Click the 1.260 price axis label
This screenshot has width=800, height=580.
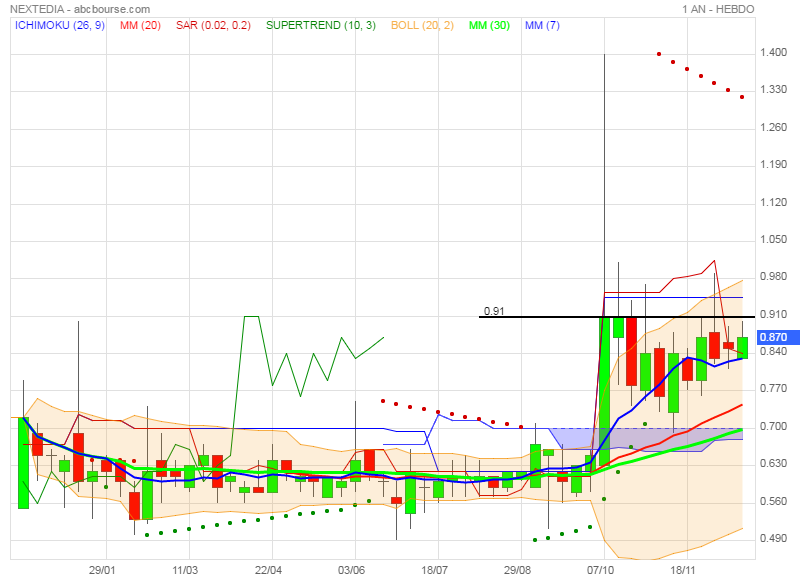[773, 128]
